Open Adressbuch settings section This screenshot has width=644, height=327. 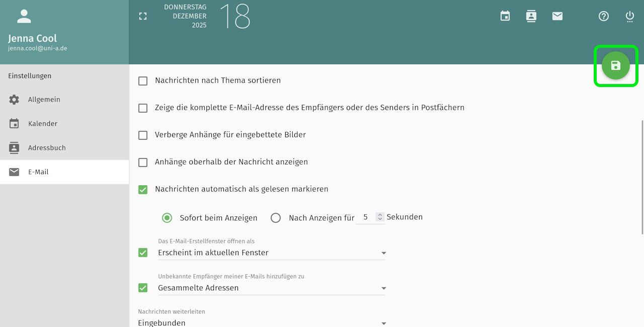click(x=47, y=148)
